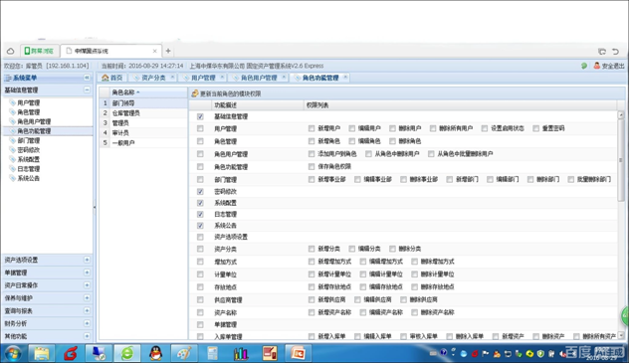Viewport: 630px width, 364px height.
Task: Click the permissions grid vertical scrollbar
Action: (621, 160)
